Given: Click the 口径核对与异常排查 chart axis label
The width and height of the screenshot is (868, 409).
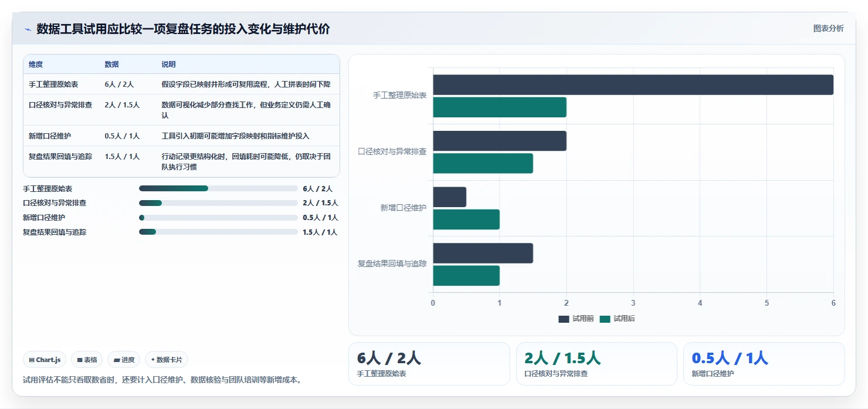Looking at the screenshot, I should [x=392, y=151].
